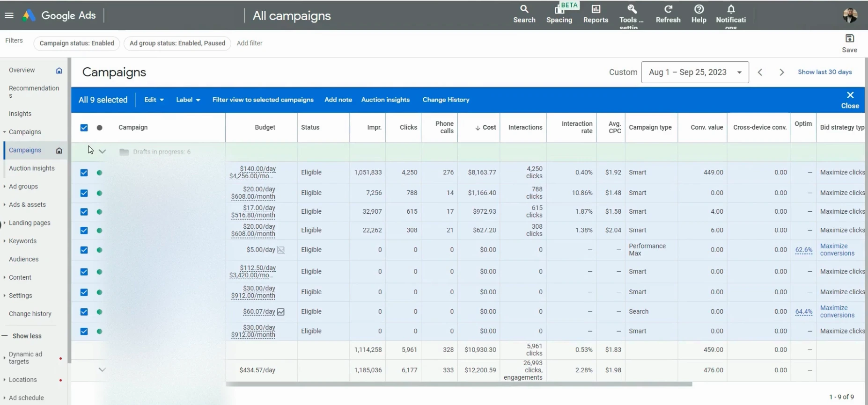The image size is (868, 405).
Task: Uncheck the $112.50/day campaign checkbox
Action: (x=84, y=272)
